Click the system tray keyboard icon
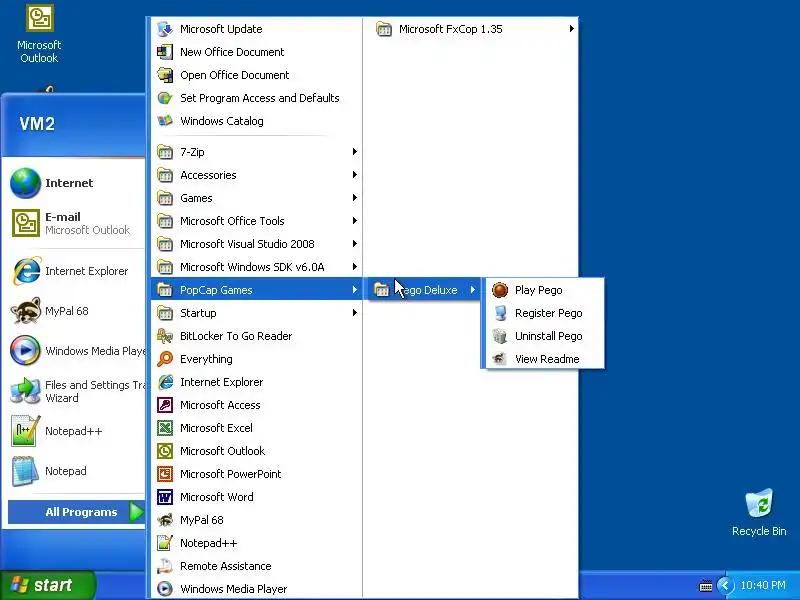 [706, 586]
